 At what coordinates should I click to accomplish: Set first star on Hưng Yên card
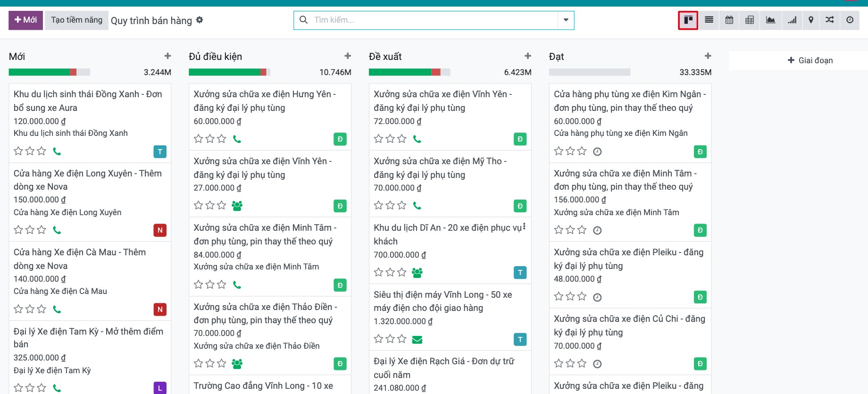[199, 139]
